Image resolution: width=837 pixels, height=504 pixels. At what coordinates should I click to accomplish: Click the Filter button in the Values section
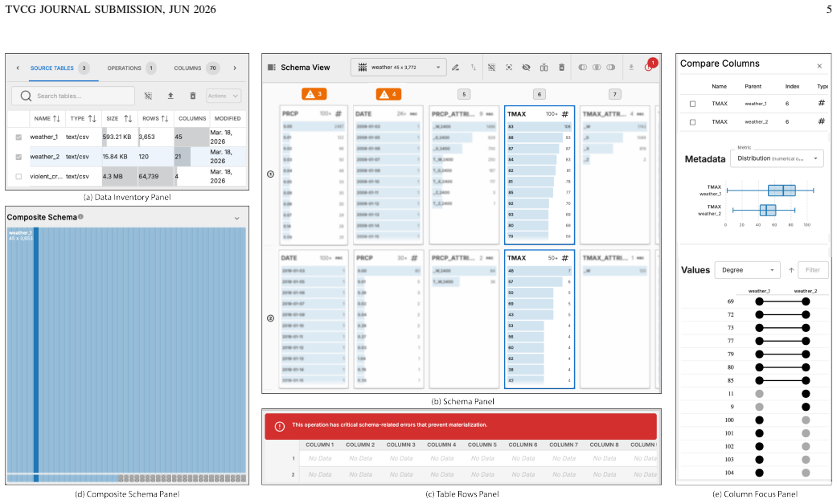tap(813, 270)
